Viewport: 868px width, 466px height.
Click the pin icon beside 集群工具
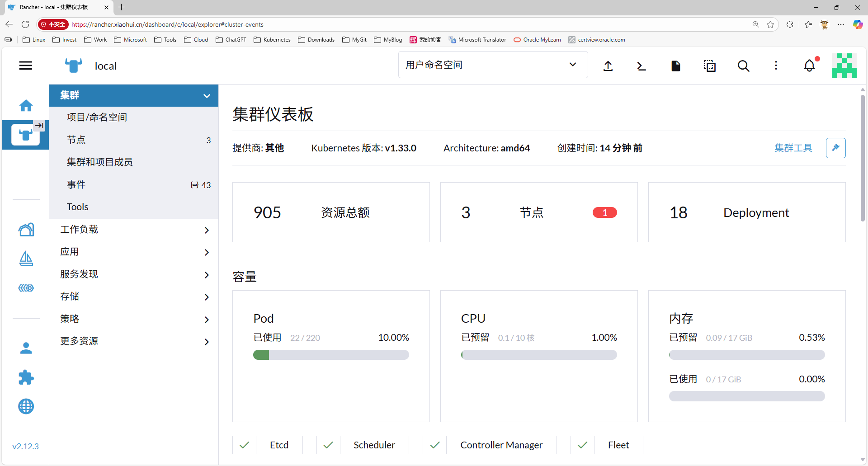click(x=835, y=148)
